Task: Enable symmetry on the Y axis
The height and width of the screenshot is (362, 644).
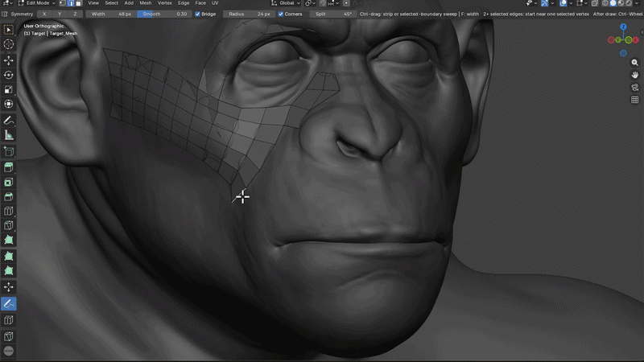Action: pos(60,14)
